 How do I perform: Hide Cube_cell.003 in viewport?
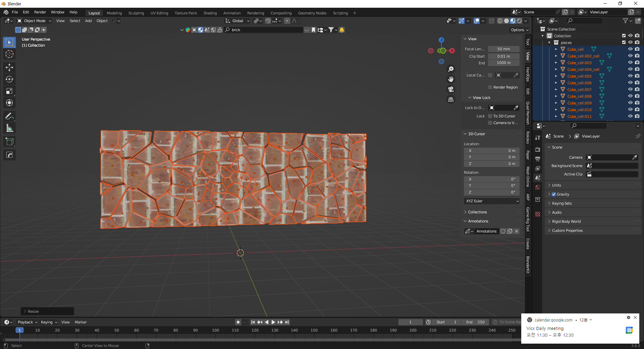tap(630, 63)
